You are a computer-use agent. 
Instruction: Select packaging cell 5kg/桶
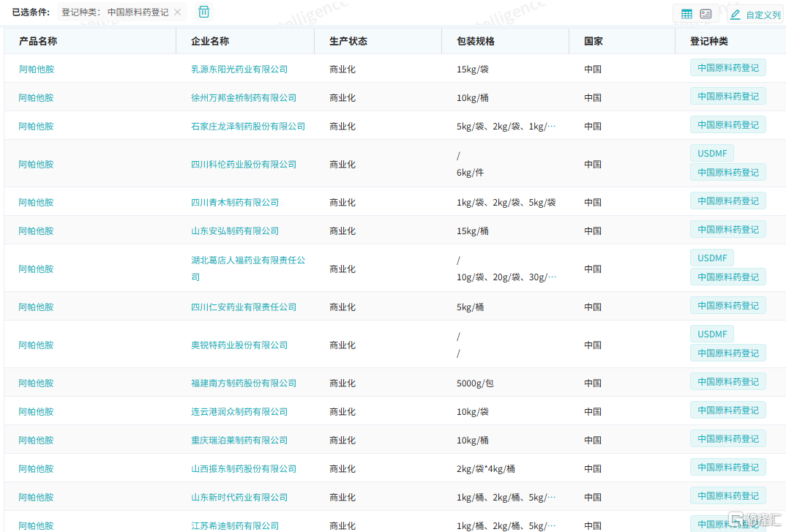pyautogui.click(x=470, y=307)
